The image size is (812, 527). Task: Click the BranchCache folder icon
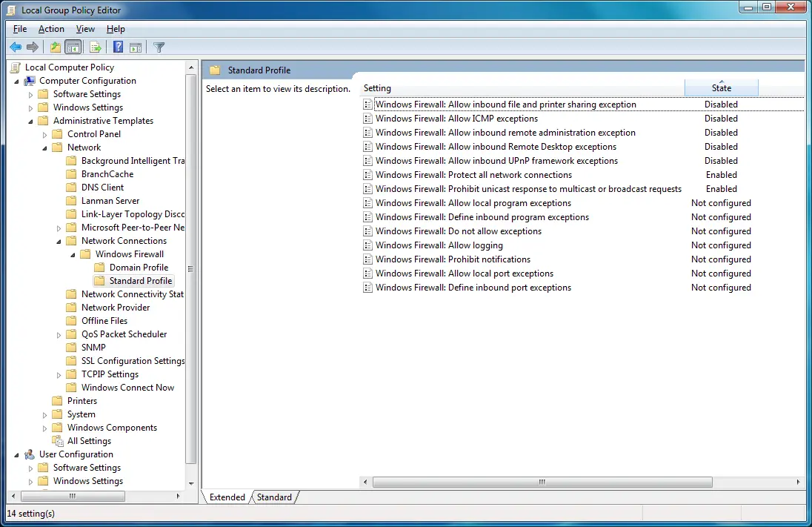(x=71, y=174)
